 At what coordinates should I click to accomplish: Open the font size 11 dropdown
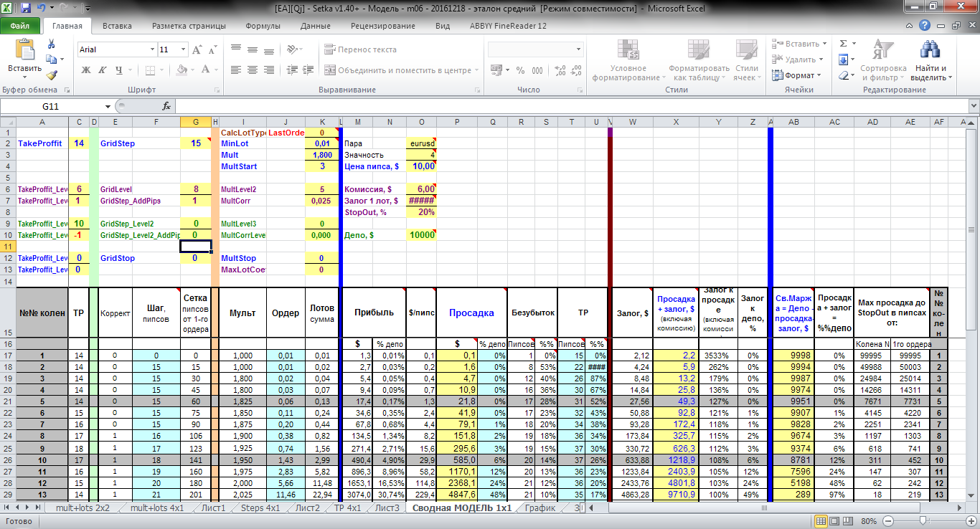click(184, 49)
